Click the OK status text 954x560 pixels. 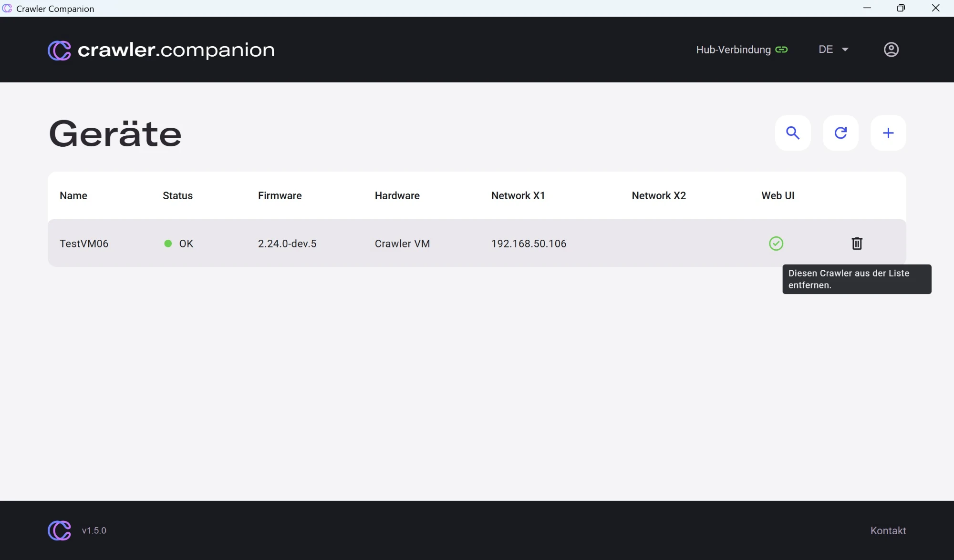click(x=186, y=244)
